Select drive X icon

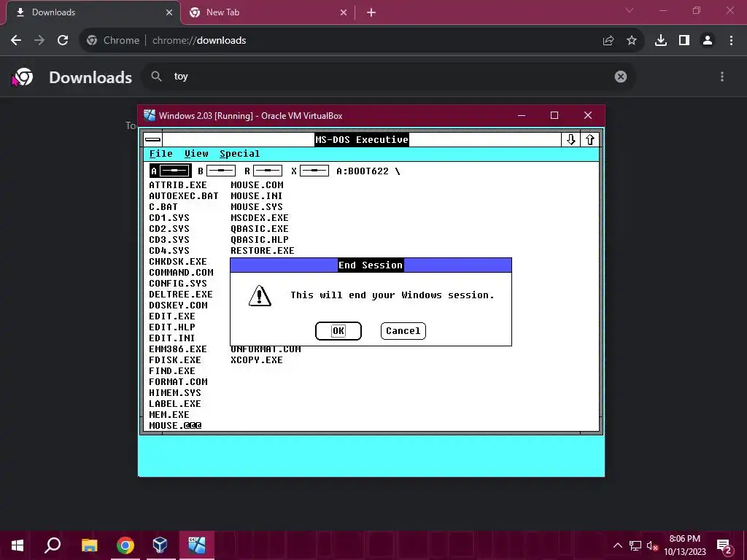point(309,171)
